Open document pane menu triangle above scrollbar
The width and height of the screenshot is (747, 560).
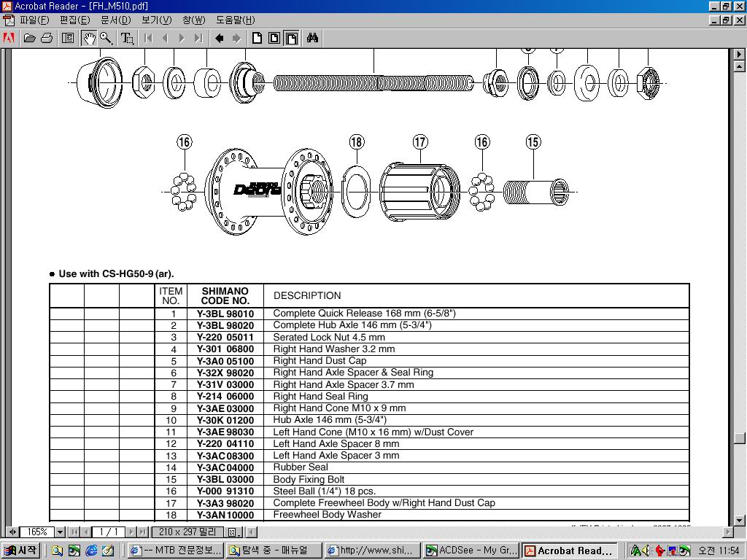coord(740,54)
